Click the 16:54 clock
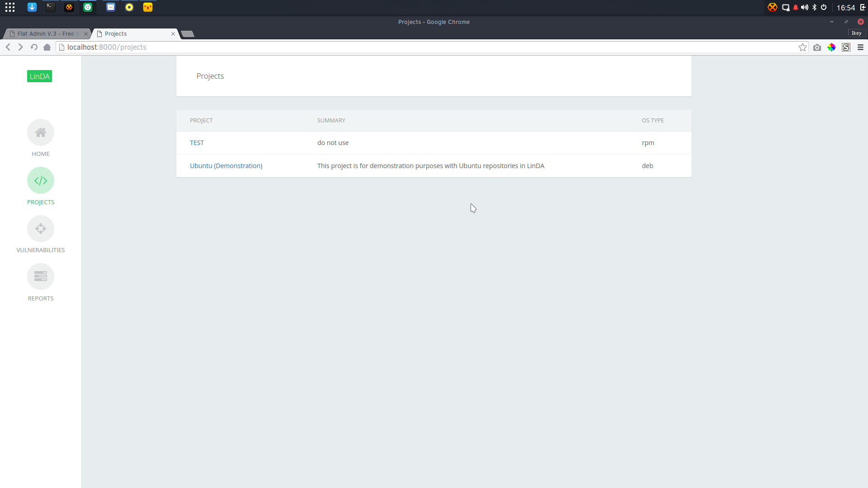The height and width of the screenshot is (488, 868). point(845,8)
